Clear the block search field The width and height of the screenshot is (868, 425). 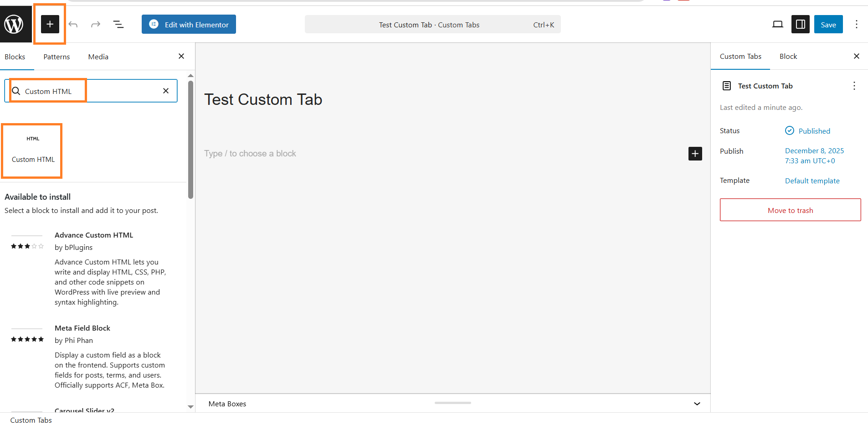click(x=166, y=91)
